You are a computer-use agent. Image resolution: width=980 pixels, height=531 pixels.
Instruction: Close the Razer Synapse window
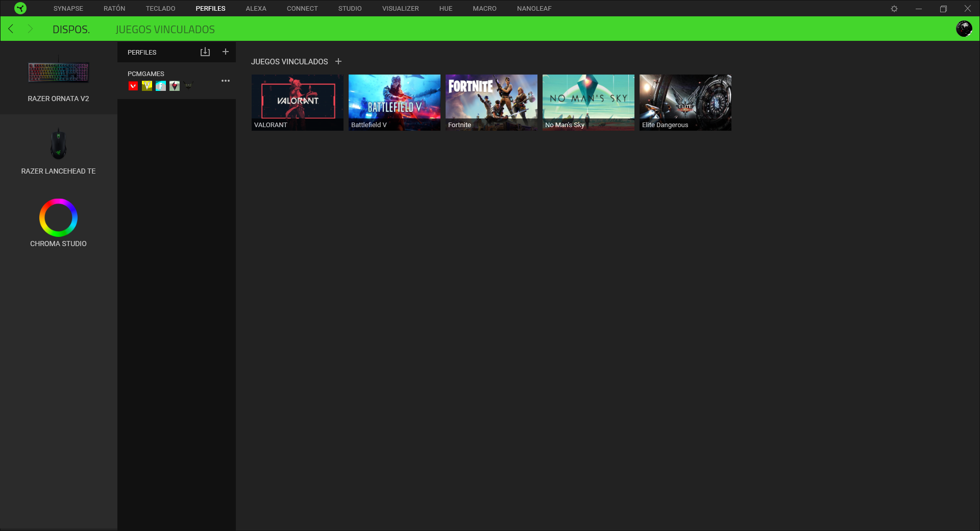pyautogui.click(x=967, y=9)
